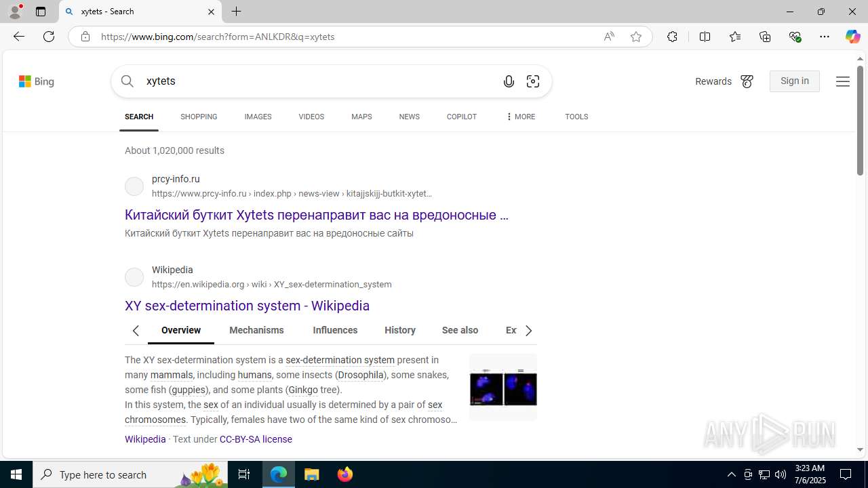This screenshot has height=488, width=868.
Task: Open the chromosome thumbnail image
Action: click(x=503, y=387)
